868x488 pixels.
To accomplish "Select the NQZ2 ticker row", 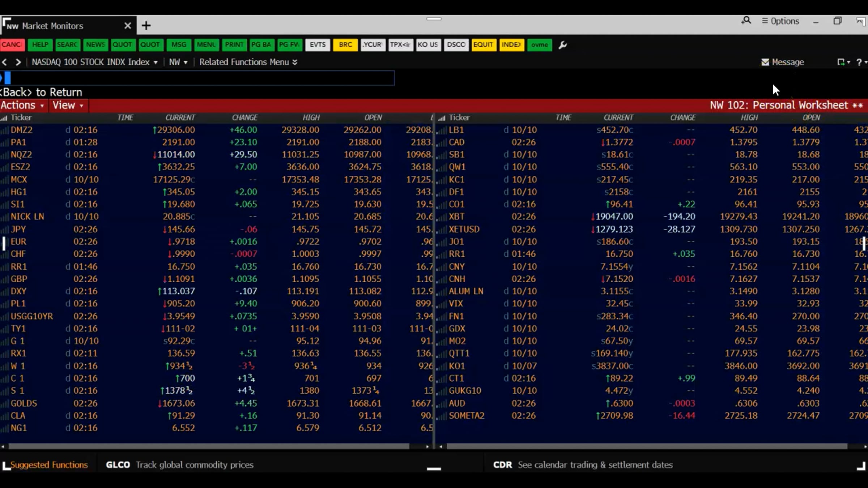I will click(216, 155).
